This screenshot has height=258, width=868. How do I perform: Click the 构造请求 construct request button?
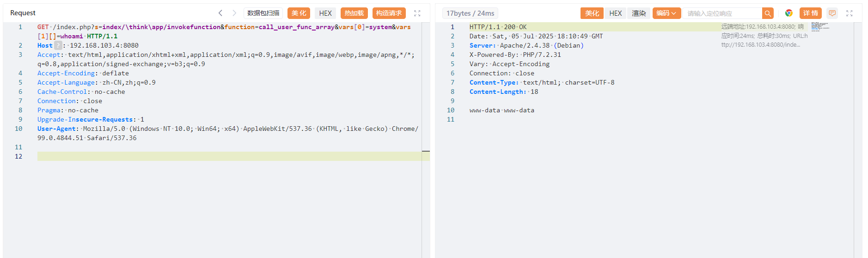[x=389, y=13]
